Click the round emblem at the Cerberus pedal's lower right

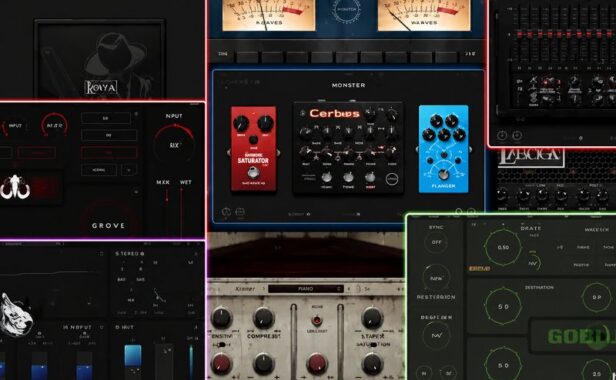pyautogui.click(x=392, y=179)
